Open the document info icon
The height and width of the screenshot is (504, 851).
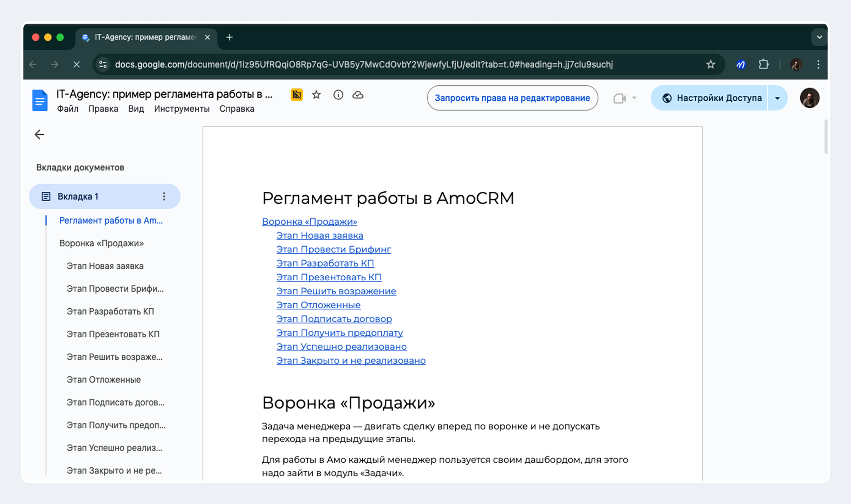338,95
